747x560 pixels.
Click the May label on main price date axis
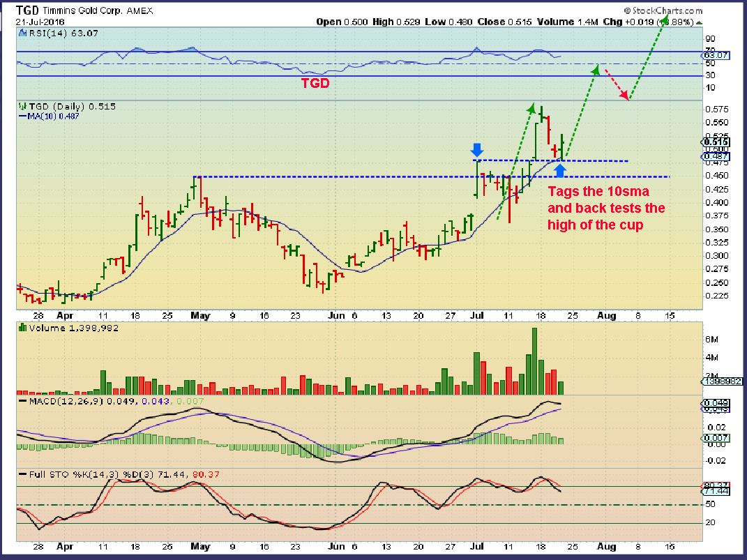pyautogui.click(x=200, y=316)
